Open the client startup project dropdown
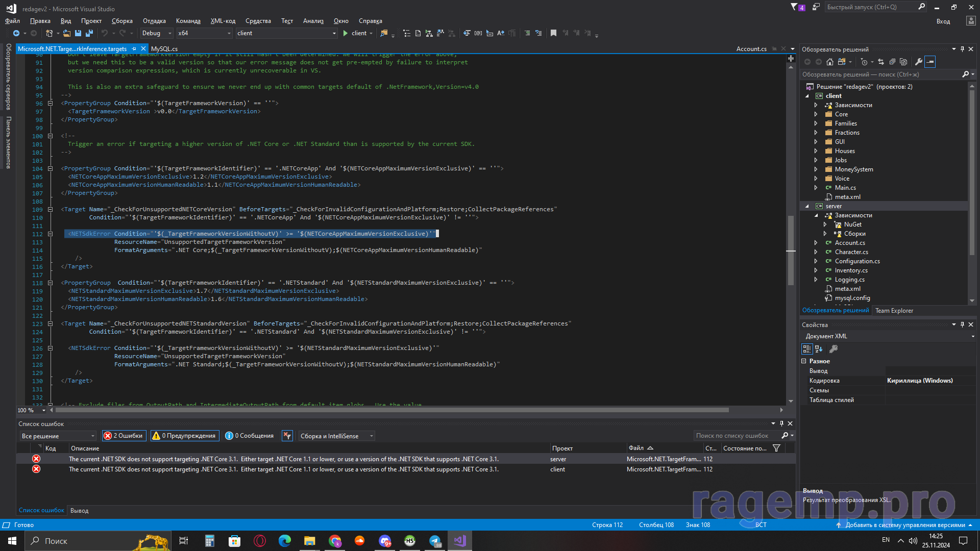 pos(286,33)
